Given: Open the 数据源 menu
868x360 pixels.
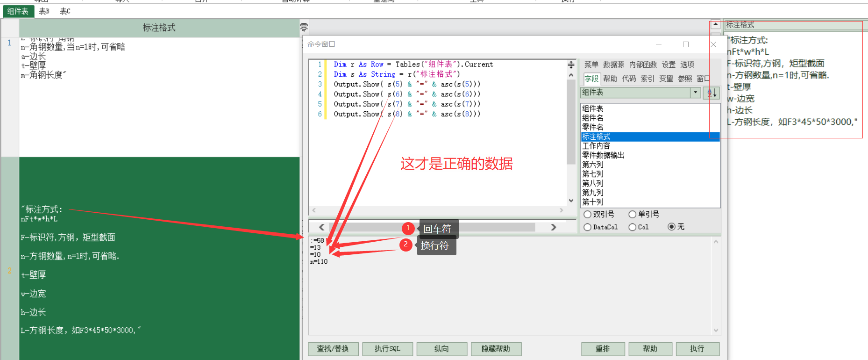Looking at the screenshot, I should tap(613, 65).
